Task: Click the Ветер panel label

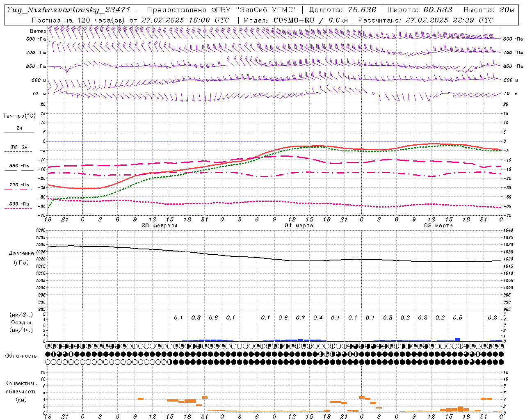Action: (38, 31)
